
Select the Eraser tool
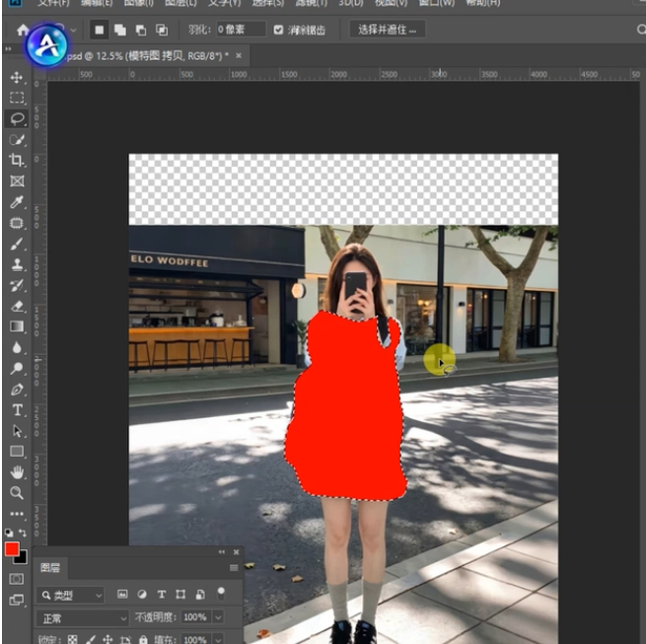tap(17, 306)
